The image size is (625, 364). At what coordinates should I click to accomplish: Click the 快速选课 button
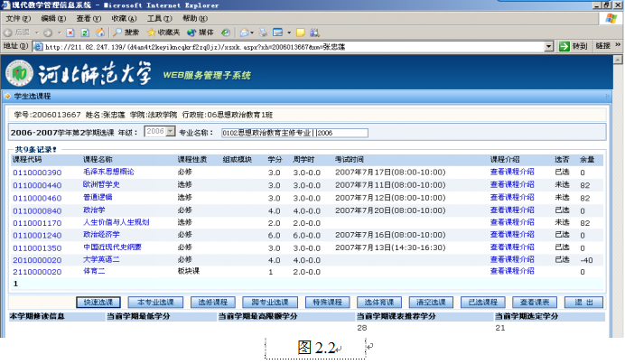click(x=98, y=303)
